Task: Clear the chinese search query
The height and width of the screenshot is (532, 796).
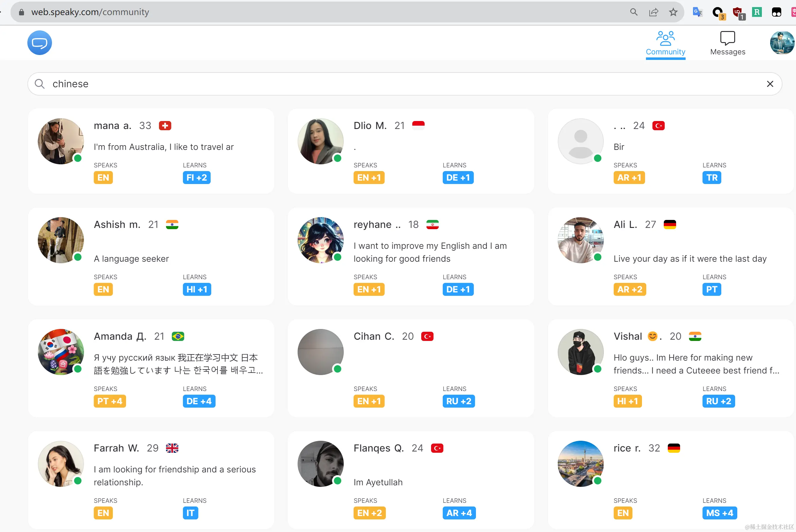Action: pos(770,84)
